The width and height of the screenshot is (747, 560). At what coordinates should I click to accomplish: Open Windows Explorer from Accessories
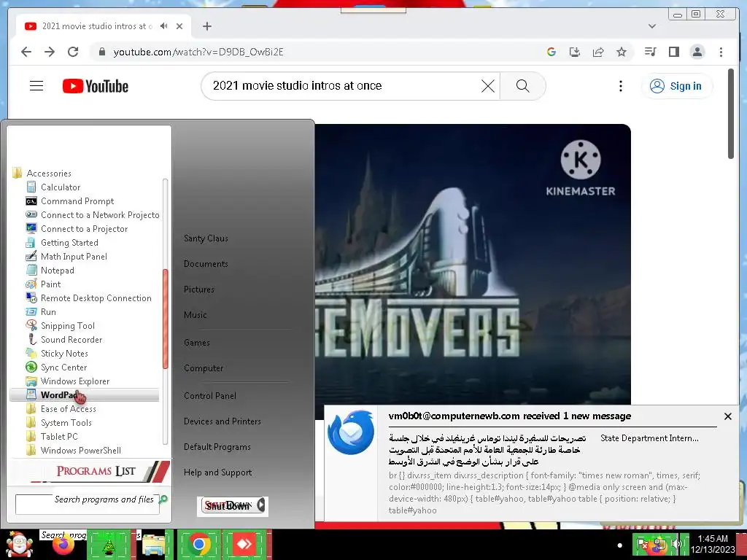[75, 381]
